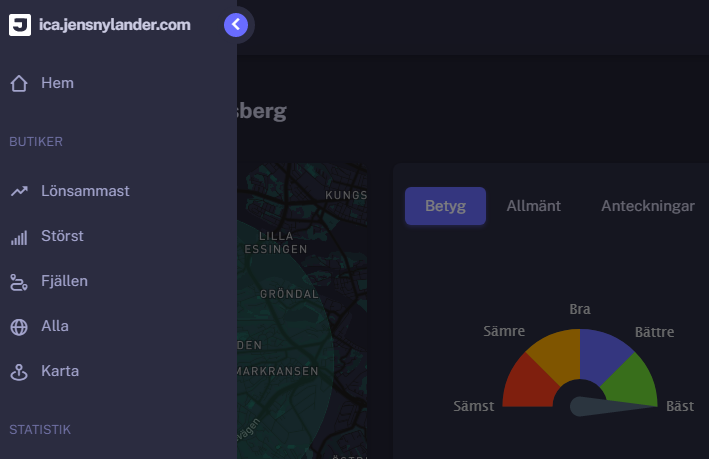This screenshot has width=709, height=459.
Task: Click the map pin icon beside Karta
Action: [x=19, y=372]
